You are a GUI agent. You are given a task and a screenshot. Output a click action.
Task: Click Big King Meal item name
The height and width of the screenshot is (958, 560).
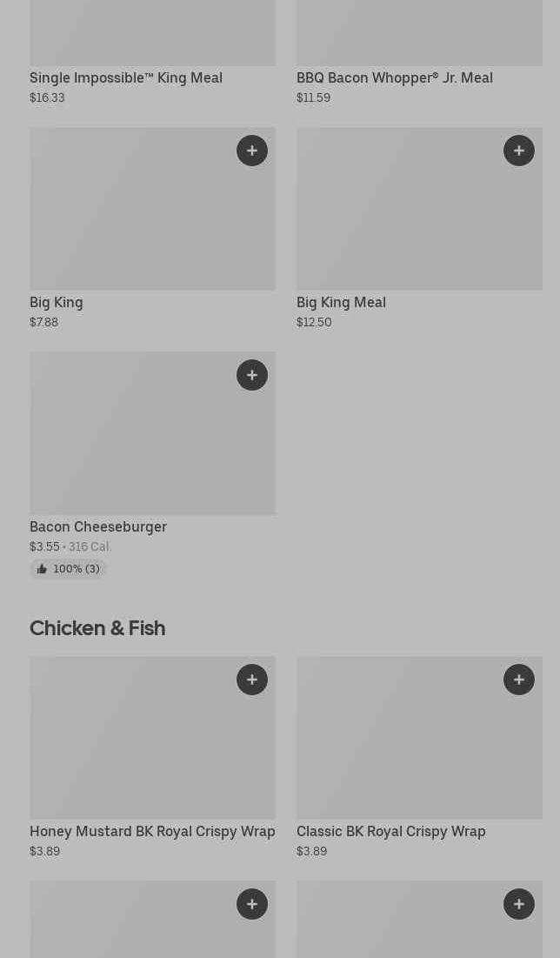click(342, 303)
